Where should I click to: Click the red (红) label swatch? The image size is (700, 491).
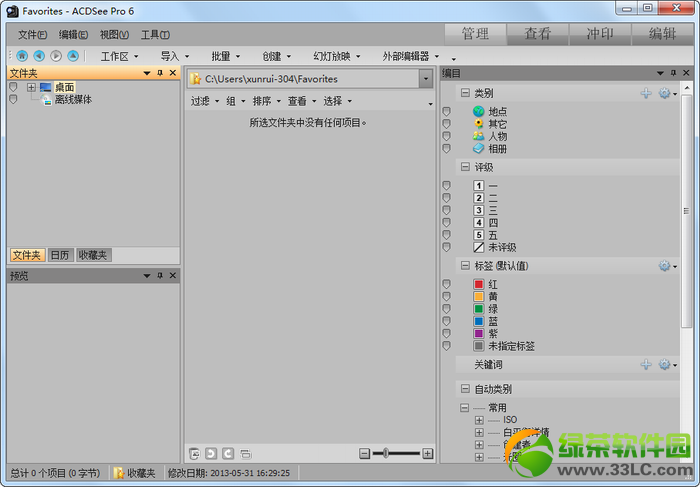pos(479,284)
